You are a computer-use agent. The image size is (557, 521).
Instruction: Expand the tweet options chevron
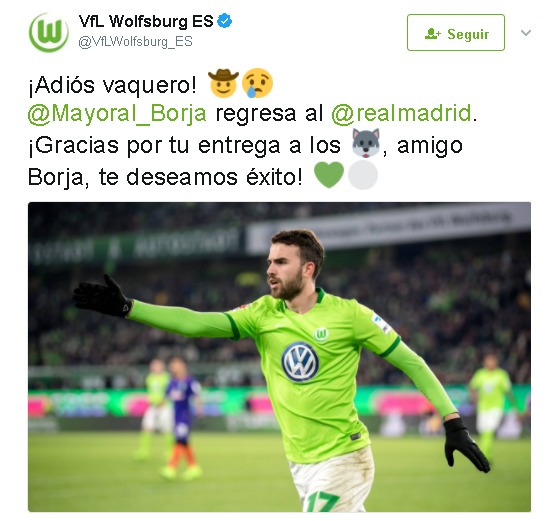[x=526, y=33]
